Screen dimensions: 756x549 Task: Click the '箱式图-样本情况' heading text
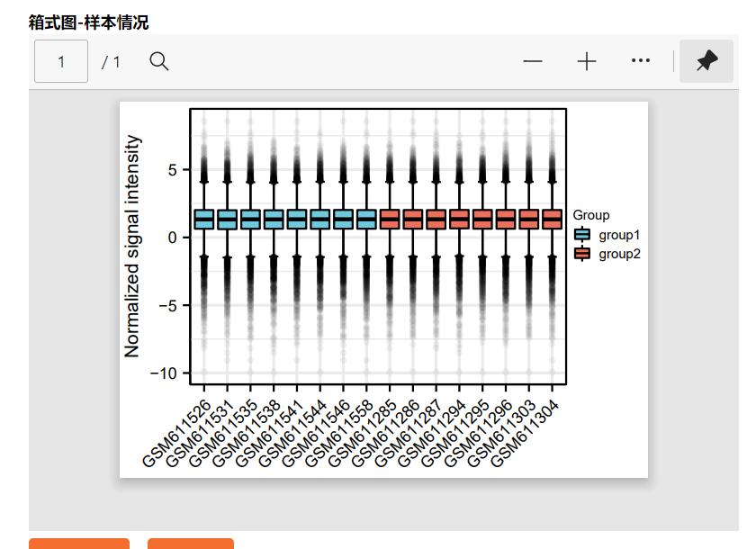coord(89,22)
